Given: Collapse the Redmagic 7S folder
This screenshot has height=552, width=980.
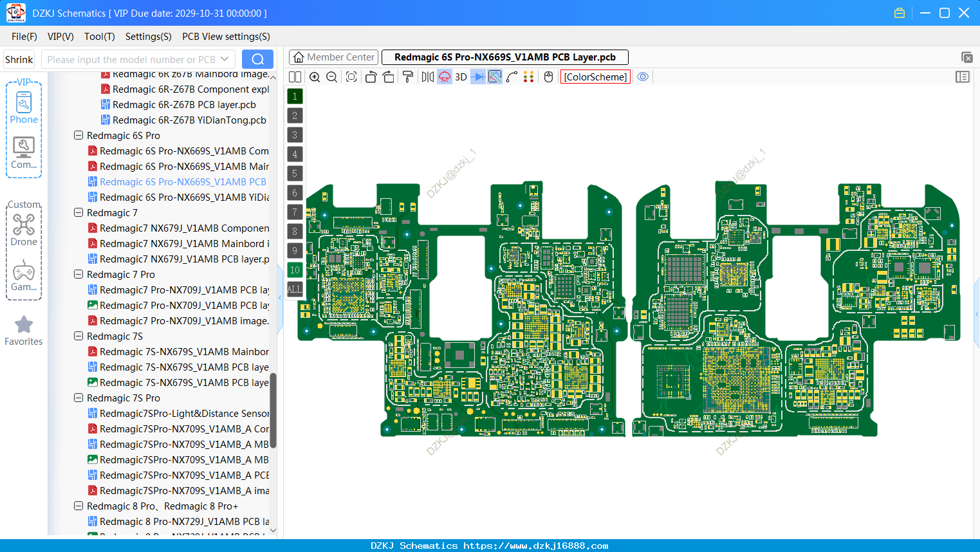Looking at the screenshot, I should pyautogui.click(x=79, y=336).
